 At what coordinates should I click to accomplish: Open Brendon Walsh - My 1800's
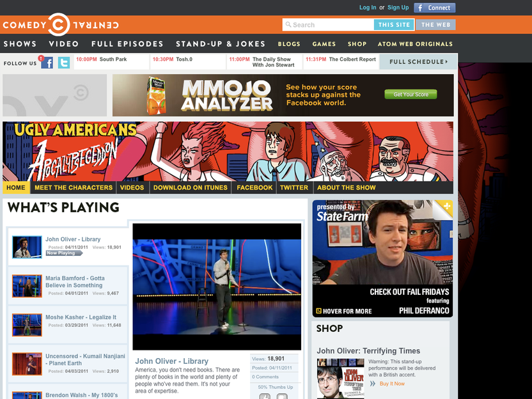point(81,395)
